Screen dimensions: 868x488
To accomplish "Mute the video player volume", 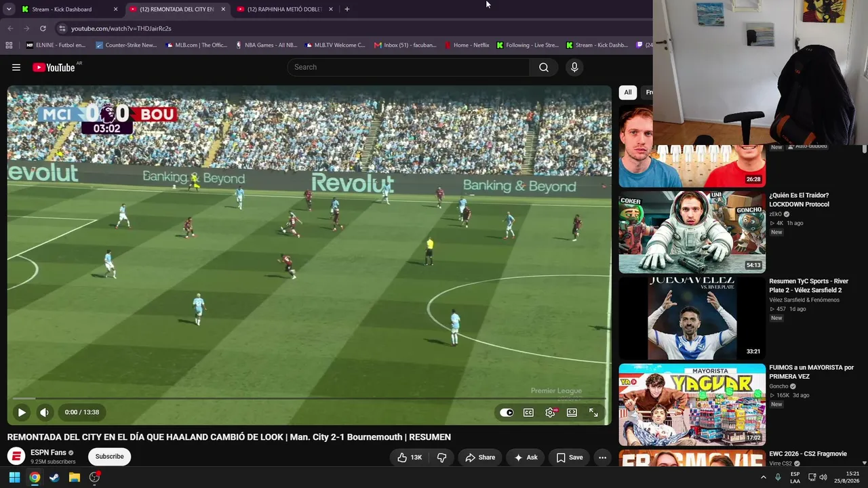I will pos(44,412).
